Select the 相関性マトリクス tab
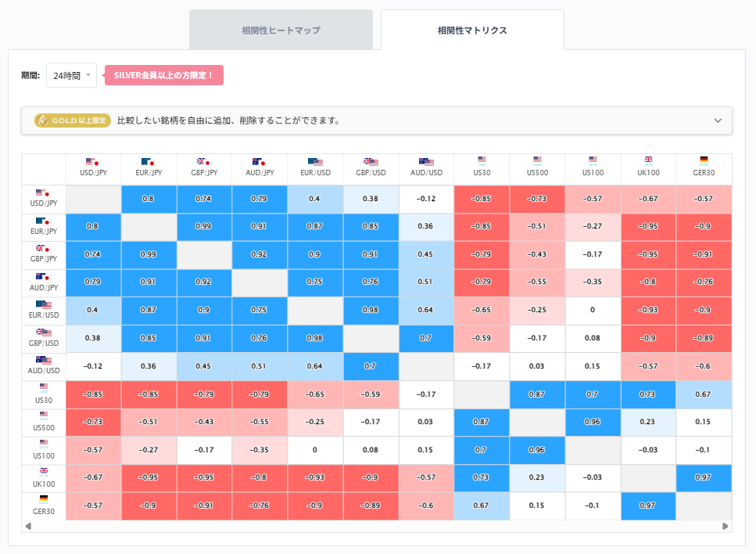 [x=472, y=29]
